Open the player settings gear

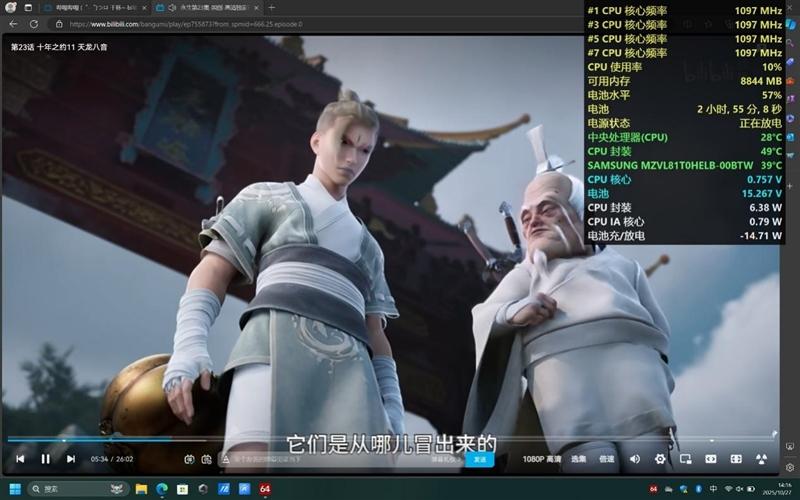click(660, 459)
